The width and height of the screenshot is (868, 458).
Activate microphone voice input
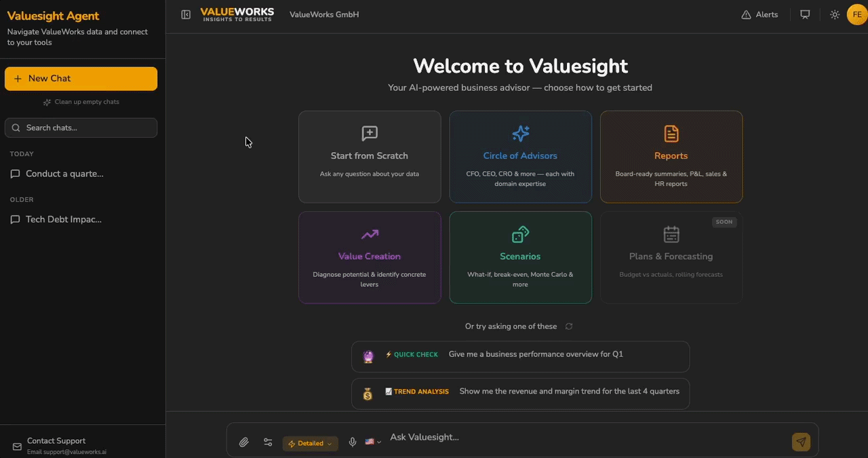[353, 442]
